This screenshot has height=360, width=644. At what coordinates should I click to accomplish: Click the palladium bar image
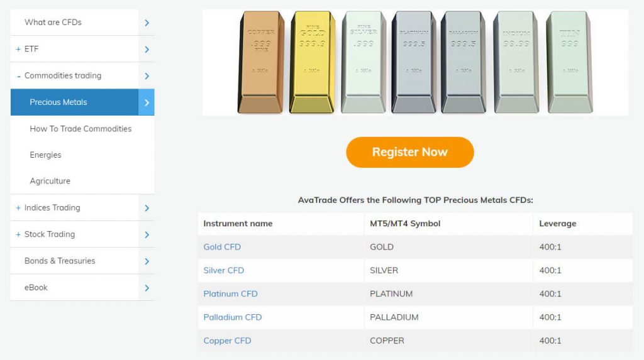coord(464,62)
